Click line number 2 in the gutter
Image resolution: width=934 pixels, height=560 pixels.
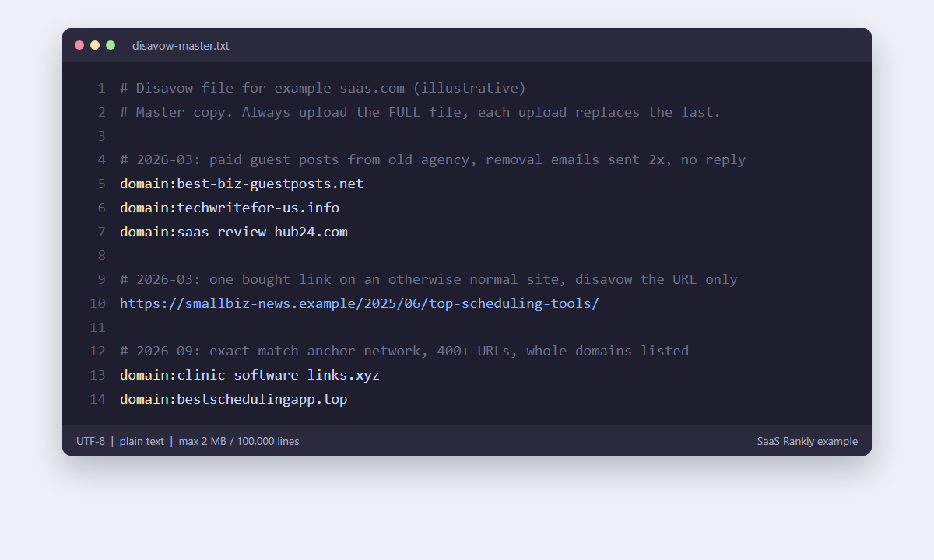[x=101, y=112]
